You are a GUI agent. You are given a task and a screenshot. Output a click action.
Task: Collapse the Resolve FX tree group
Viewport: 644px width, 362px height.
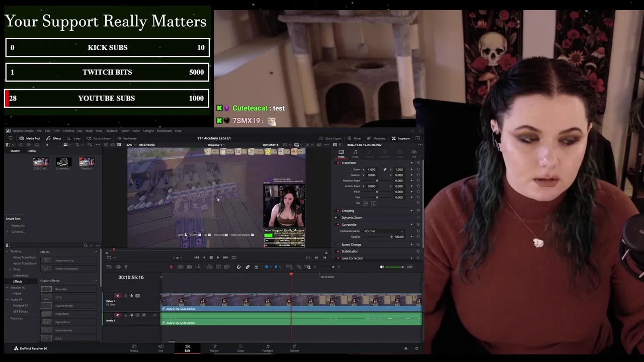tap(8, 287)
